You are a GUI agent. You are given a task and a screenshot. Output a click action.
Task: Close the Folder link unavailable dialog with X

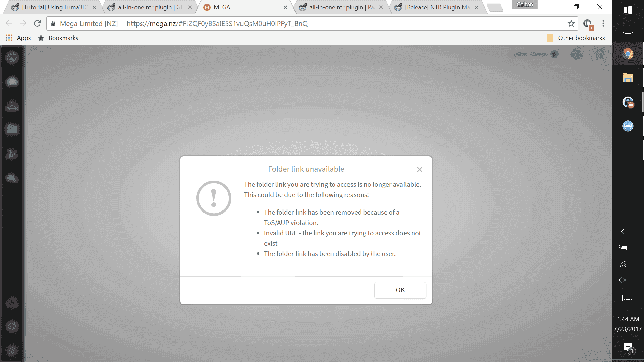(x=419, y=170)
